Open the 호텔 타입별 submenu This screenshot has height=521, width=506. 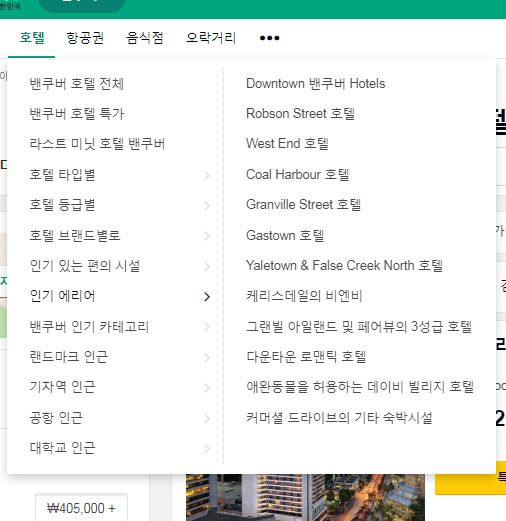[62, 174]
